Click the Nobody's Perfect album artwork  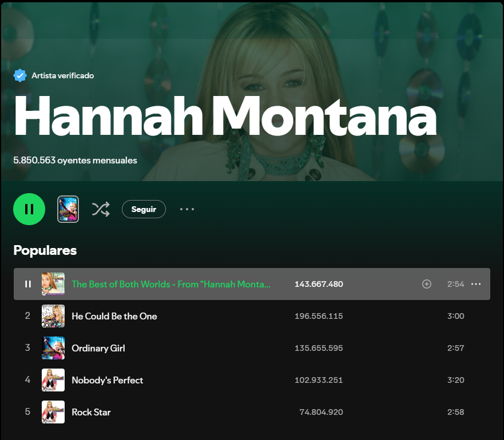pyautogui.click(x=53, y=380)
